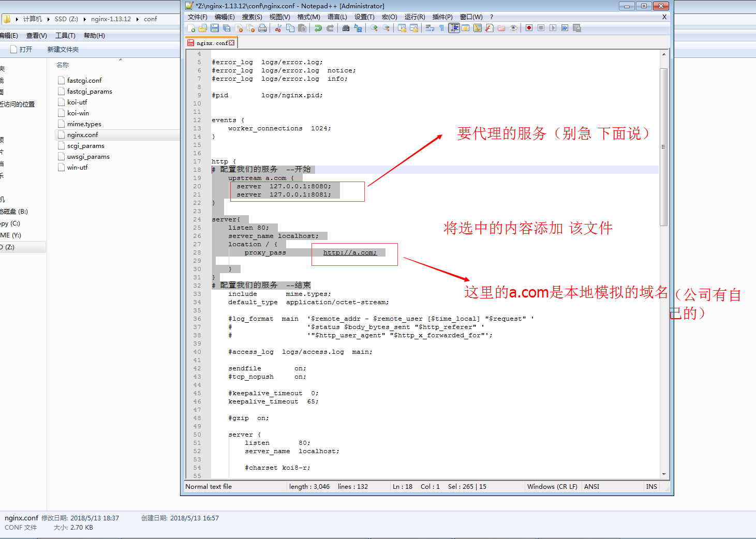This screenshot has height=539, width=756.
Task: Click the ANSI encoding status field
Action: (591, 487)
